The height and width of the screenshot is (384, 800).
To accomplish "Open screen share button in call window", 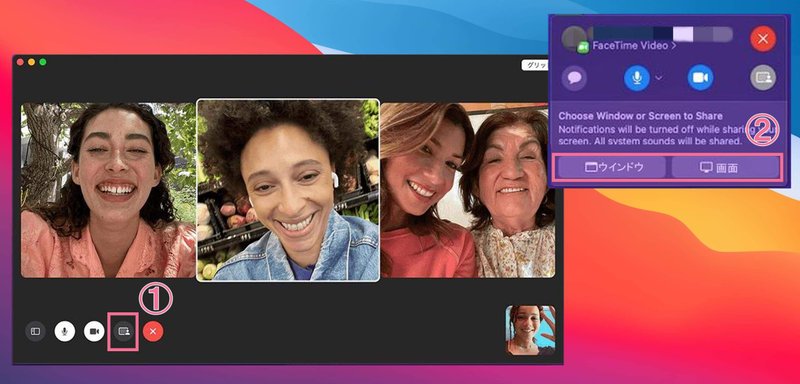I will click(x=123, y=331).
